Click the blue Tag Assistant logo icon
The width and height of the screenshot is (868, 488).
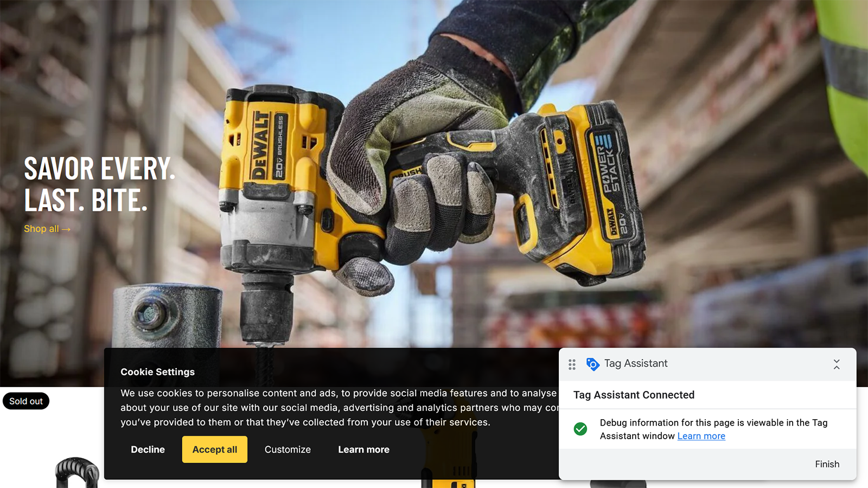coord(592,364)
